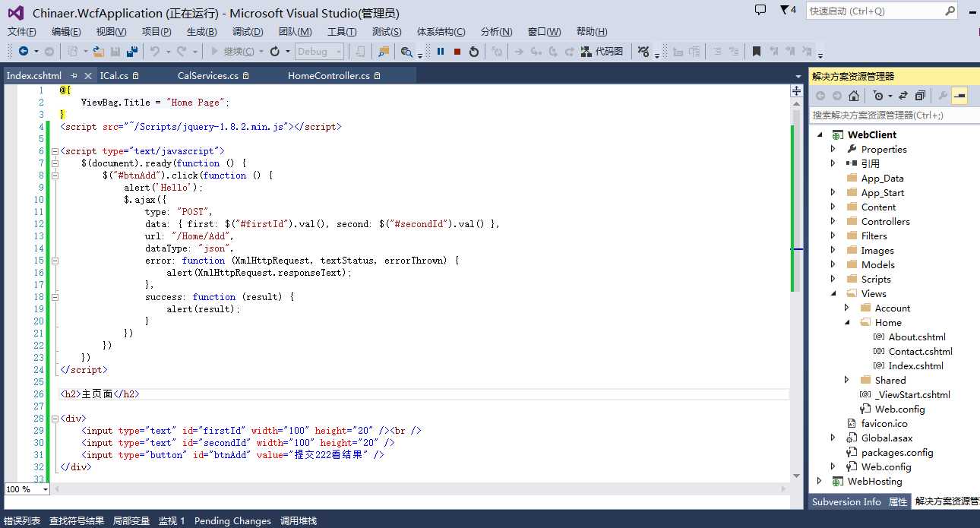The height and width of the screenshot is (528, 980).
Task: Click the editor vertical scrollbar
Action: click(x=796, y=289)
